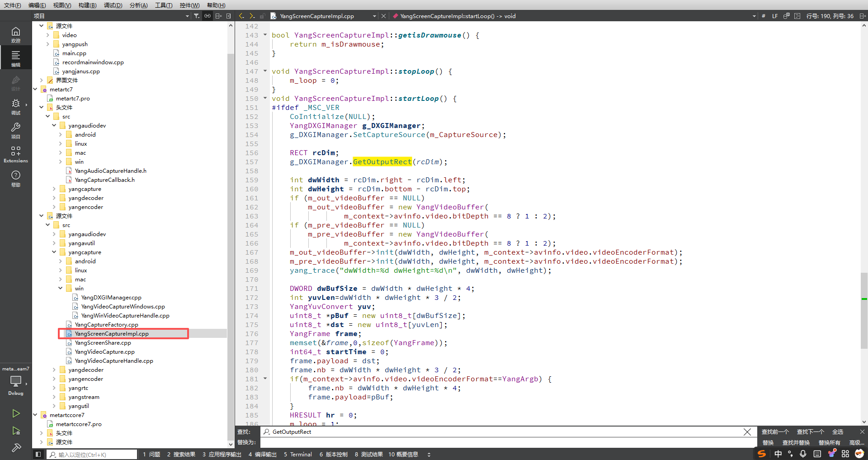Open 高级 advanced find options

point(856,443)
